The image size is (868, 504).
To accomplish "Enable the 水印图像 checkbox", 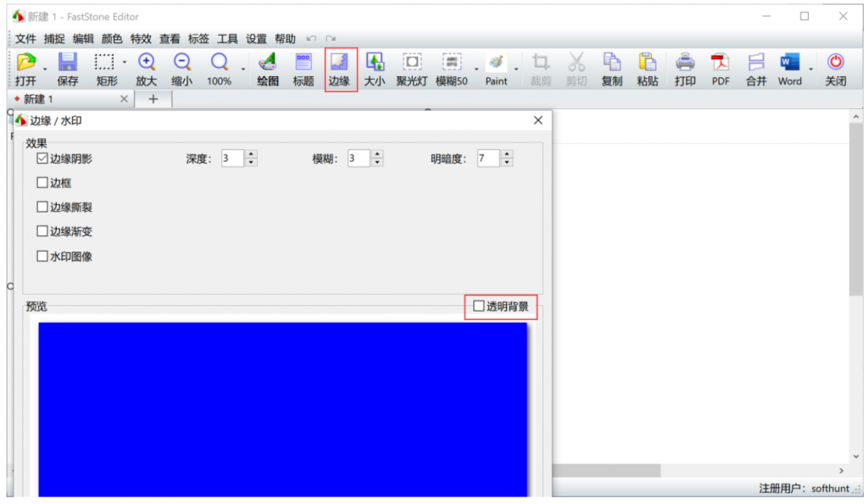I will [42, 256].
